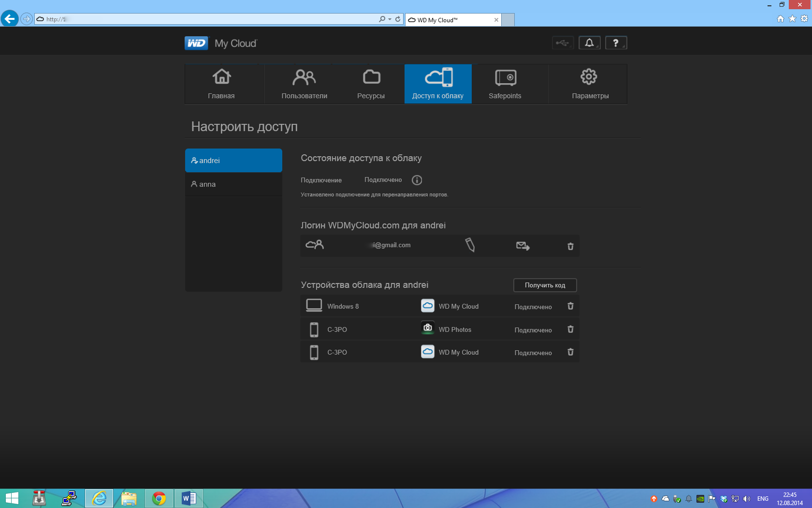812x508 pixels.
Task: Remove the C-3PO WD My Cloud device
Action: pyautogui.click(x=570, y=352)
